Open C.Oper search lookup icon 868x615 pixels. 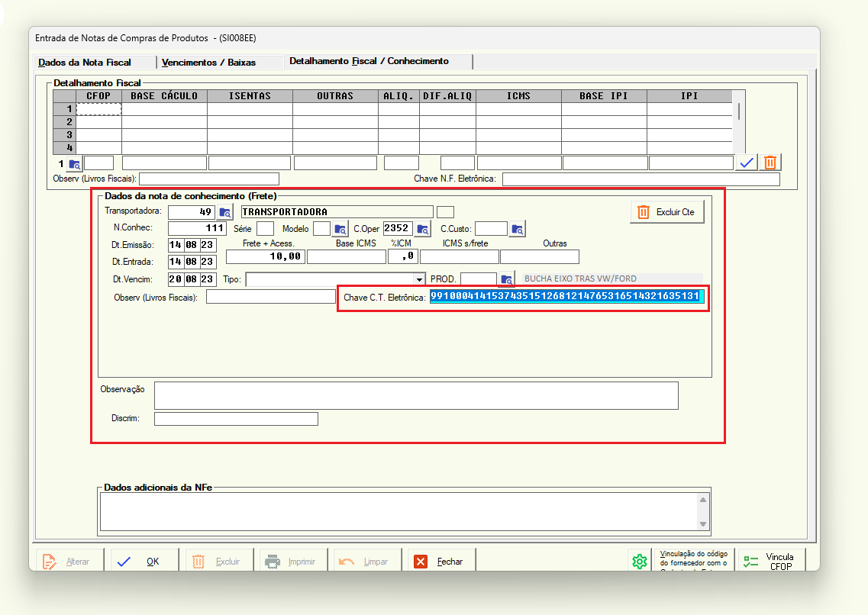[x=422, y=229]
